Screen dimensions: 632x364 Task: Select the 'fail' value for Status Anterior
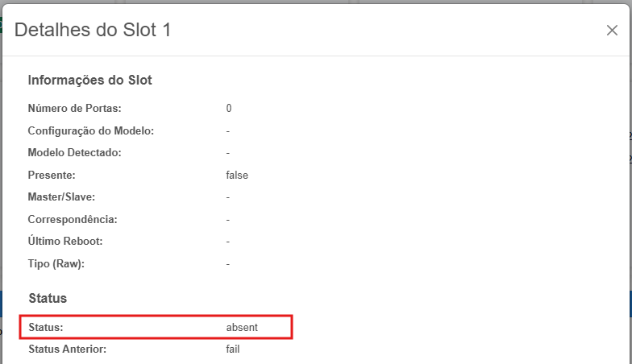coord(233,349)
